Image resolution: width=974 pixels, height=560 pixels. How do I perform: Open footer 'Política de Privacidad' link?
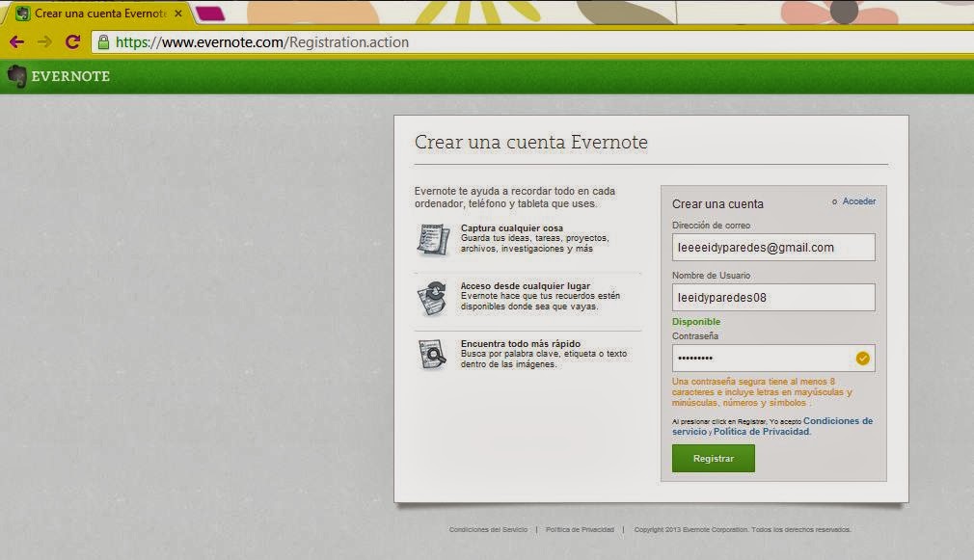580,529
